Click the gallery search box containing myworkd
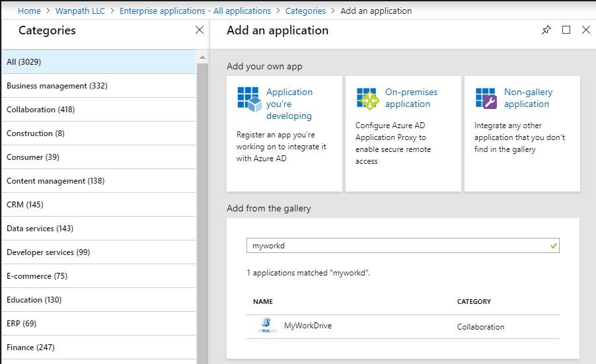596x364 pixels. [x=396, y=246]
